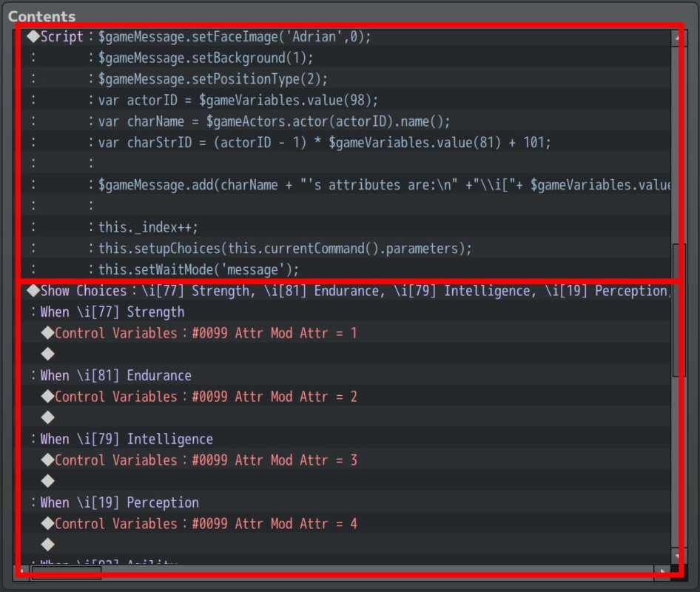Click the vertical scrollbar down arrow
This screenshot has width=700, height=592.
coord(678,556)
